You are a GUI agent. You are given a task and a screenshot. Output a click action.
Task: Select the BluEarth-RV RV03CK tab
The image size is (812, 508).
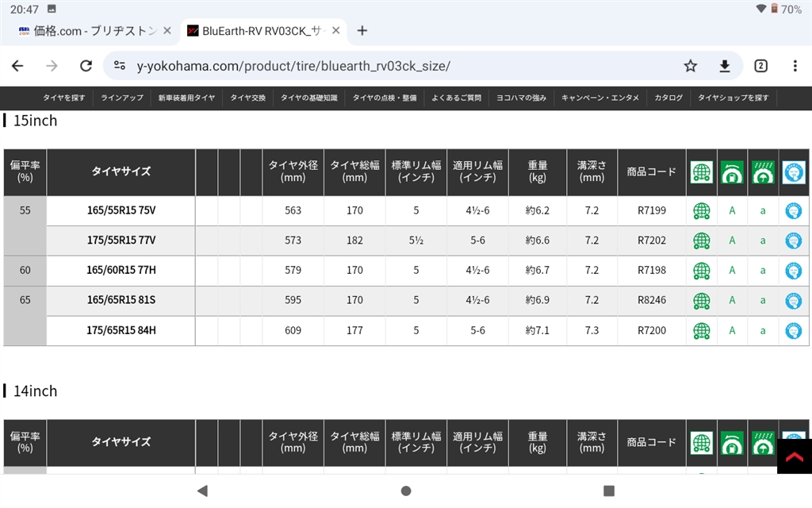263,31
